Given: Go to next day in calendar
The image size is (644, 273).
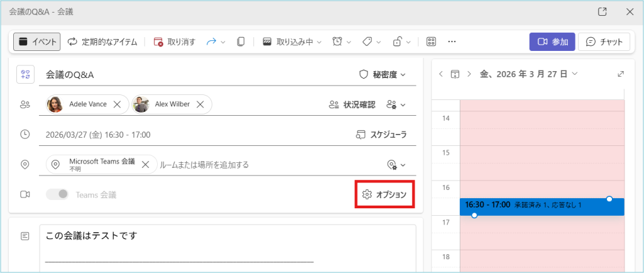Looking at the screenshot, I should [469, 74].
